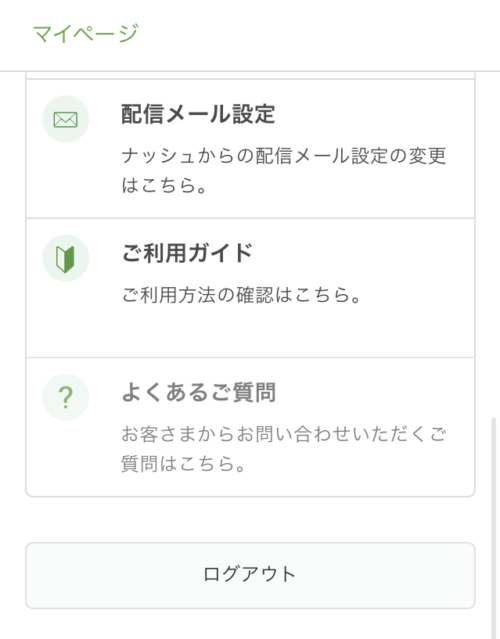Click page background below ログアウト button

click(x=250, y=624)
